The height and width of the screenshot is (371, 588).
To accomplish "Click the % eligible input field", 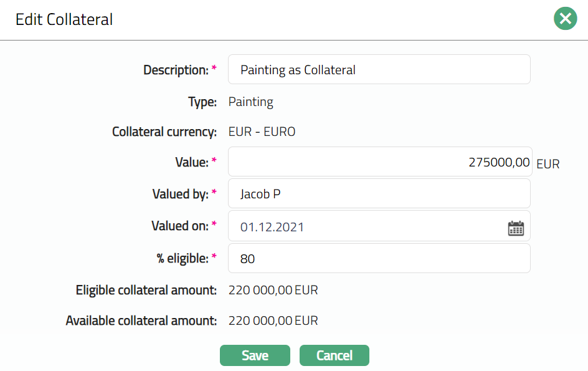I will click(x=379, y=258).
